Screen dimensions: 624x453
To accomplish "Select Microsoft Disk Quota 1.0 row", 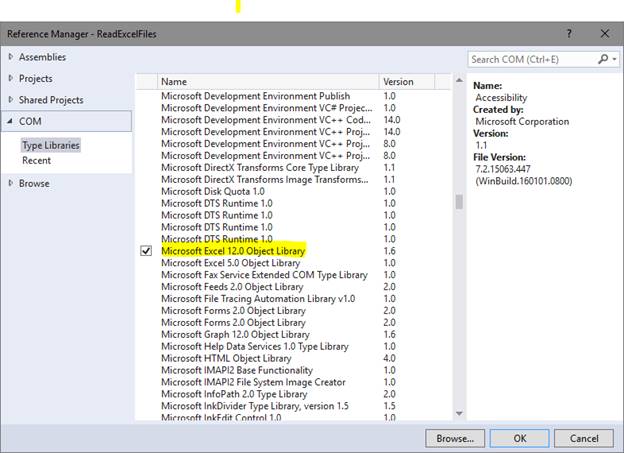I will (x=293, y=191).
